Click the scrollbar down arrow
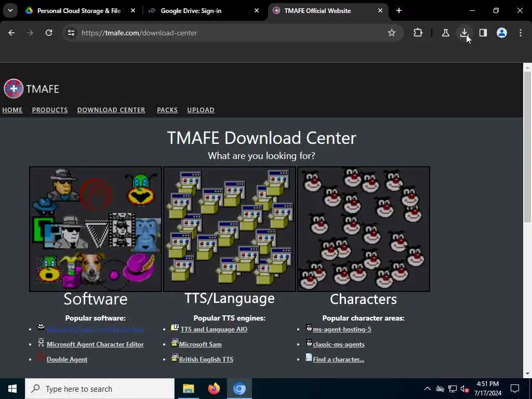Viewport: 532px width, 399px height. pos(527,374)
